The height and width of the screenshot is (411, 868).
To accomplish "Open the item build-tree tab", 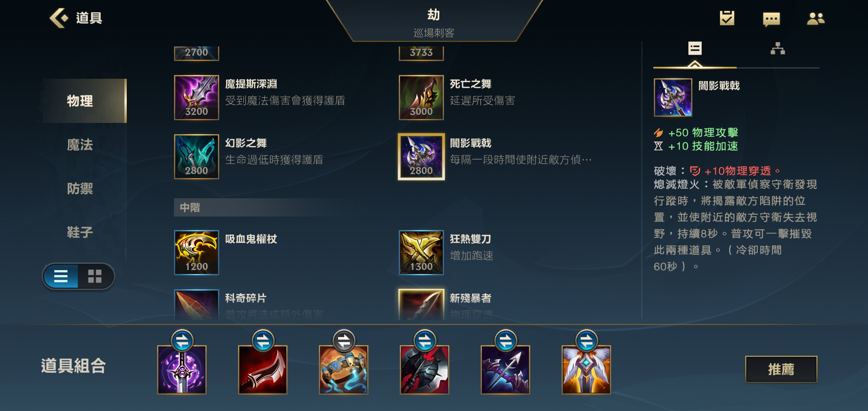I will 777,49.
